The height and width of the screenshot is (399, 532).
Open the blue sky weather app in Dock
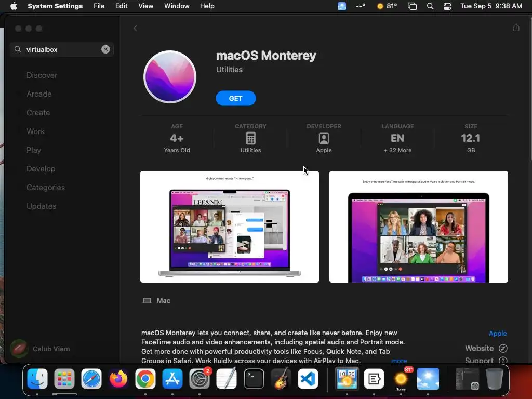click(x=428, y=379)
